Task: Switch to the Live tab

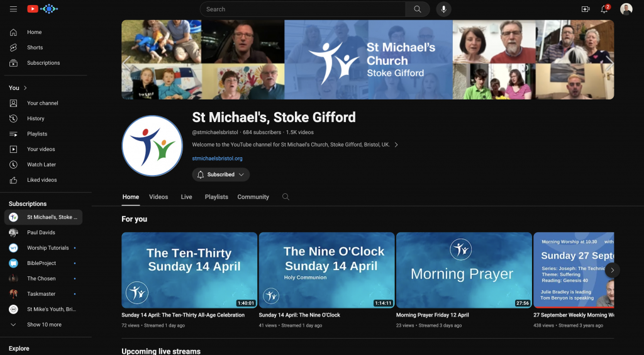Action: click(186, 197)
